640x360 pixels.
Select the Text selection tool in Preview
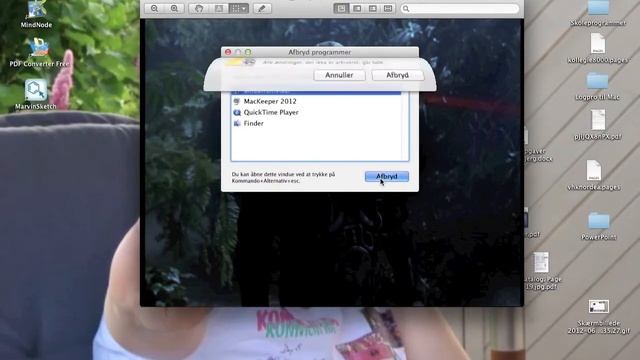(219, 8)
